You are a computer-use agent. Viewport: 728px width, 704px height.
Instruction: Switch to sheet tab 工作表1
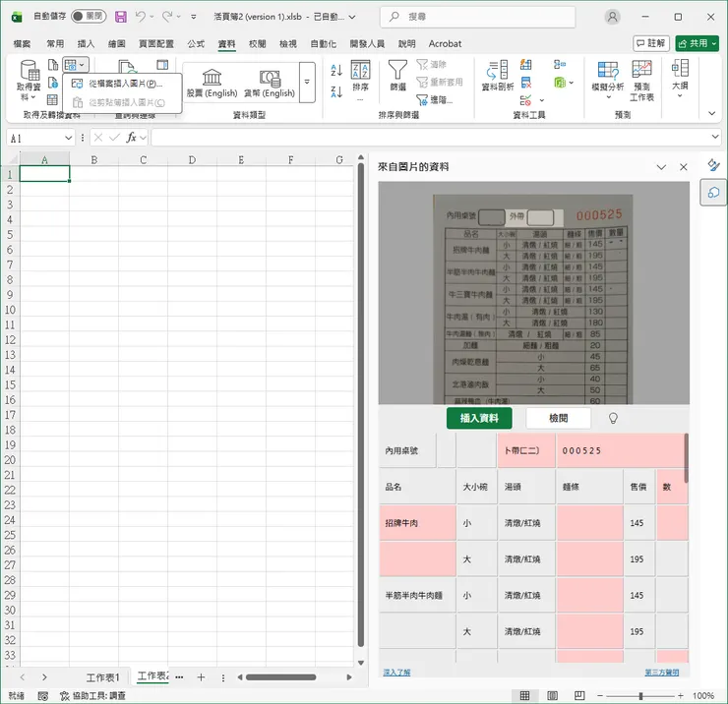coord(103,677)
